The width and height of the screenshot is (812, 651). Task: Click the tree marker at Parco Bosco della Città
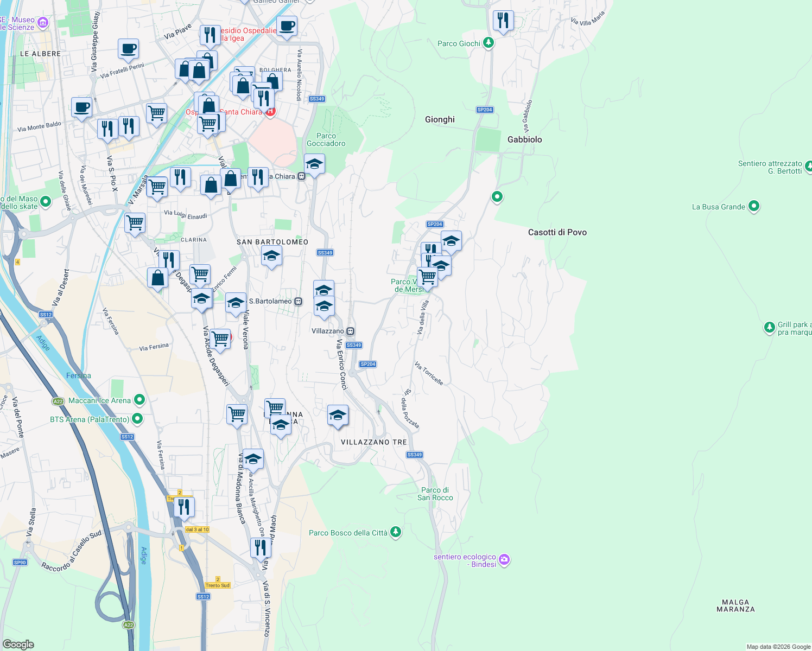[395, 532]
